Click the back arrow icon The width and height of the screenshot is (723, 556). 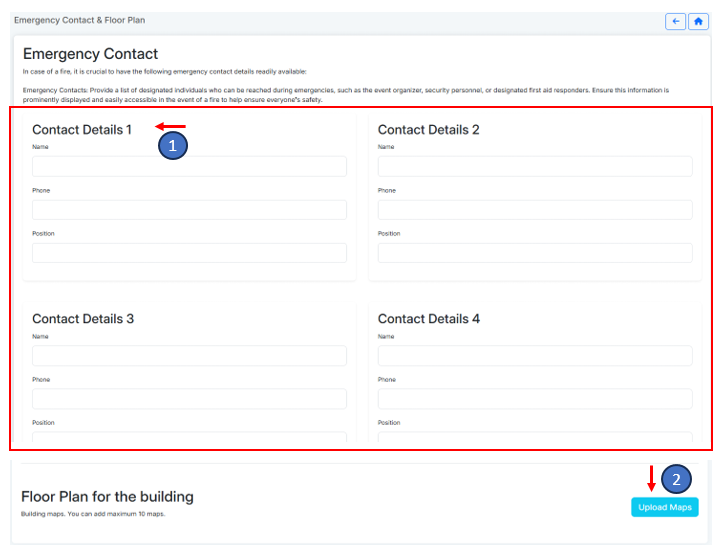coord(675,21)
